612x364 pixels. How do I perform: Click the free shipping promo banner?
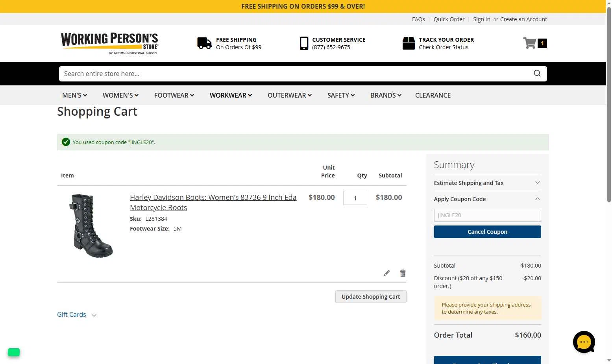coord(303,6)
